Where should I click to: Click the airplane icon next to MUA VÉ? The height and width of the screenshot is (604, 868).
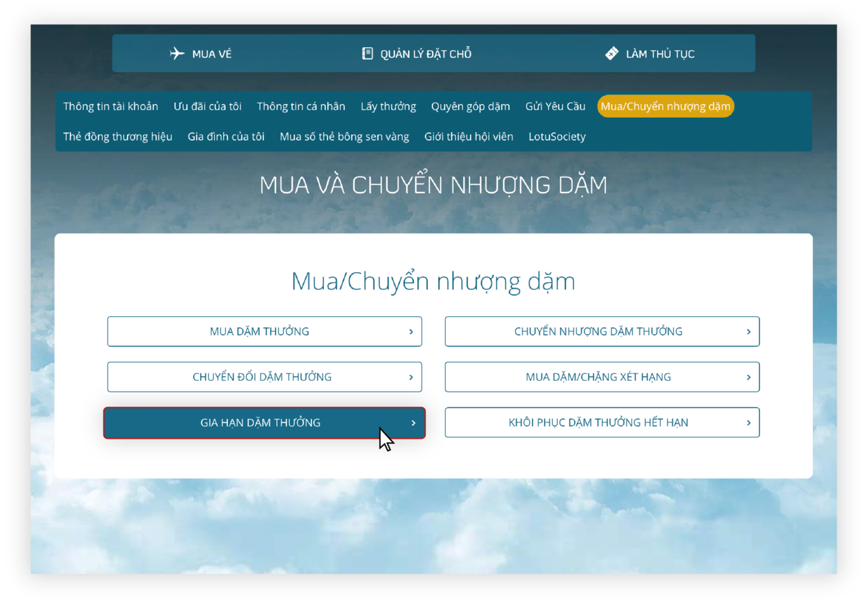pos(177,53)
